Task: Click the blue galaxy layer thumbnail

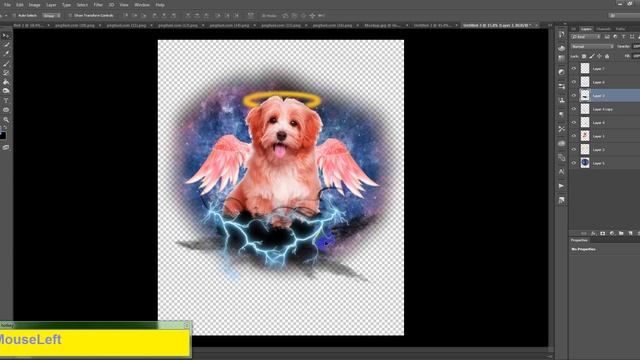Action: (585, 163)
